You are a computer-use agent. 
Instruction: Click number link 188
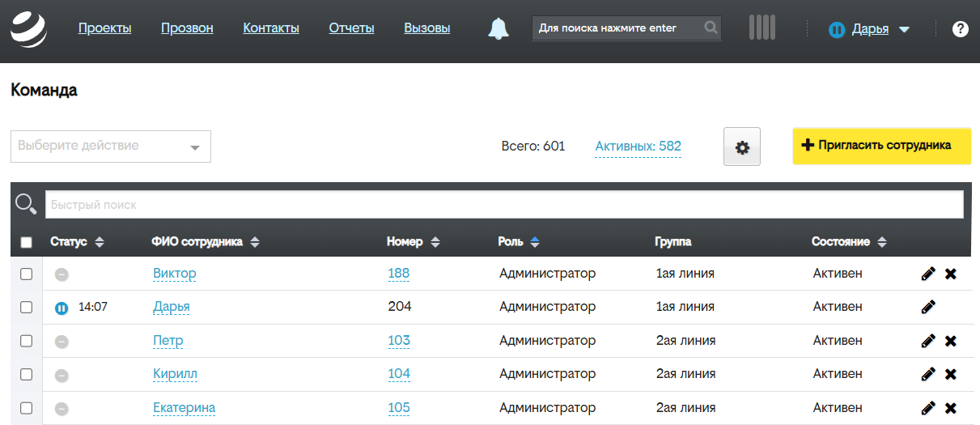(x=399, y=274)
